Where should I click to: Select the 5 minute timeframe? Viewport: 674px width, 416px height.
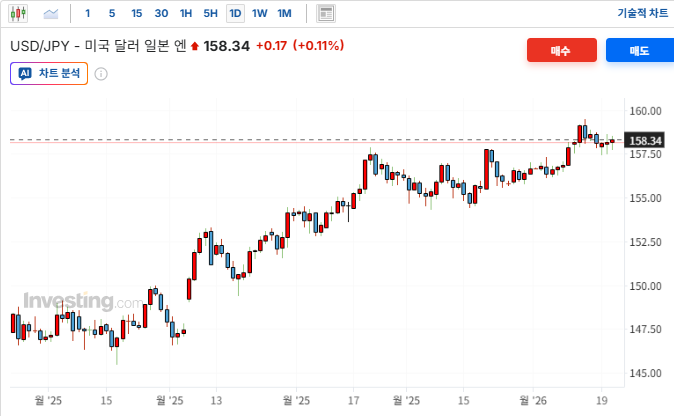112,13
